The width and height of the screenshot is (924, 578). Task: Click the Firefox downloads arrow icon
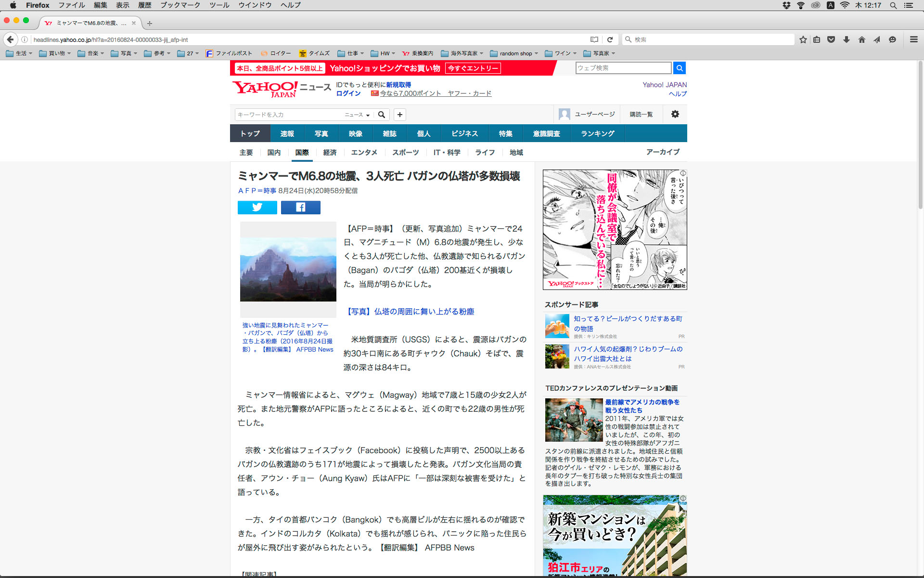[846, 39]
